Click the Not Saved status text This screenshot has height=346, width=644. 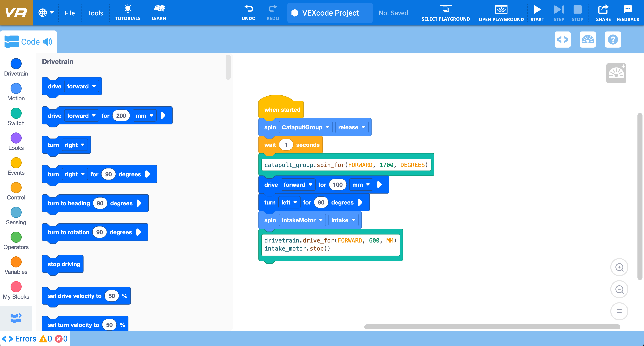click(x=393, y=13)
